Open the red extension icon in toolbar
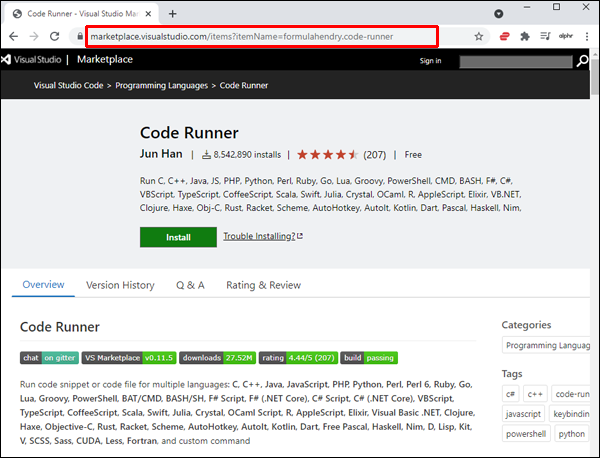Image resolution: width=600 pixels, height=458 pixels. [504, 36]
